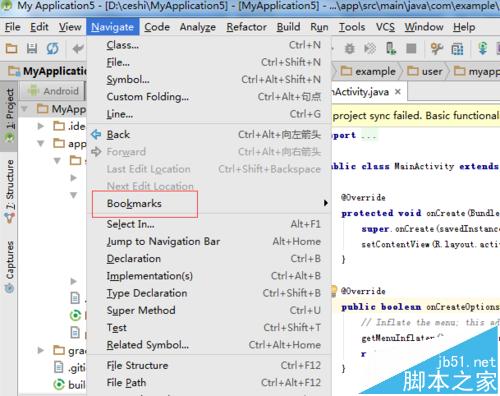Click onCreateOptions method name in editor
Image resolution: width=500 pixels, height=396 pixels.
pos(463,307)
